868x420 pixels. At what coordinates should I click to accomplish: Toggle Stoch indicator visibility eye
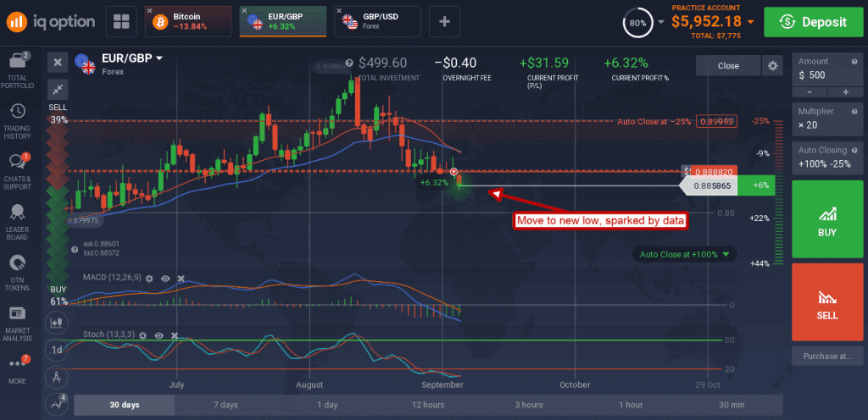click(159, 335)
